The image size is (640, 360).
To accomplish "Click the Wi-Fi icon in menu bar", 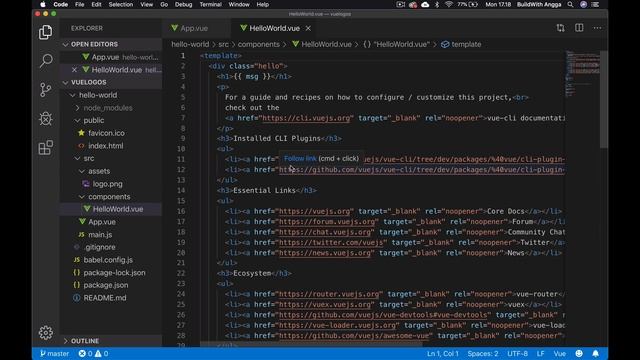I will (x=449, y=4).
